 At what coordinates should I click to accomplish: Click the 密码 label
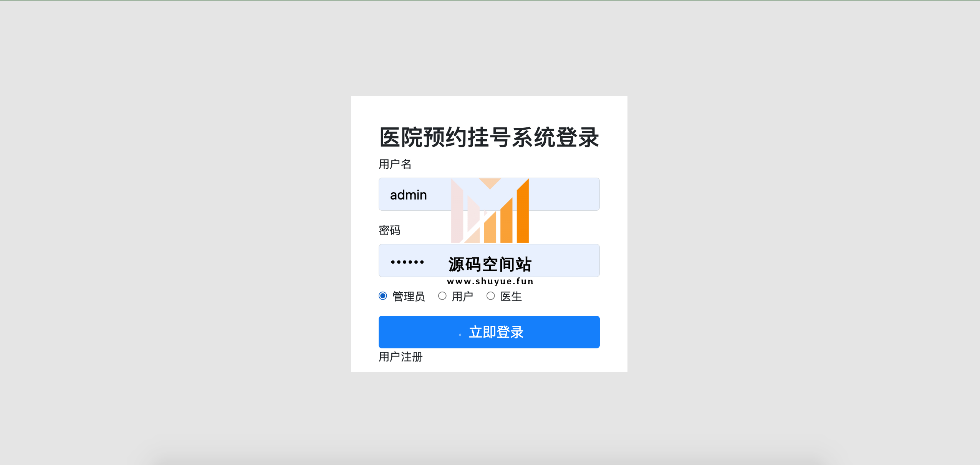[x=389, y=230]
